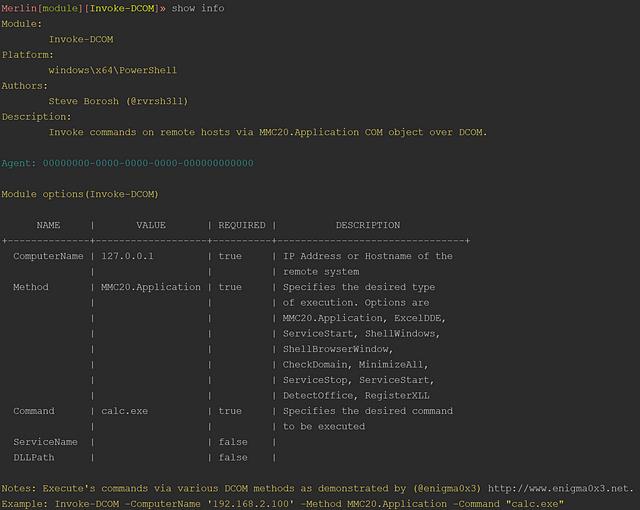640x510 pixels.
Task: Click the Agent UUID of zeros
Action: click(148, 163)
